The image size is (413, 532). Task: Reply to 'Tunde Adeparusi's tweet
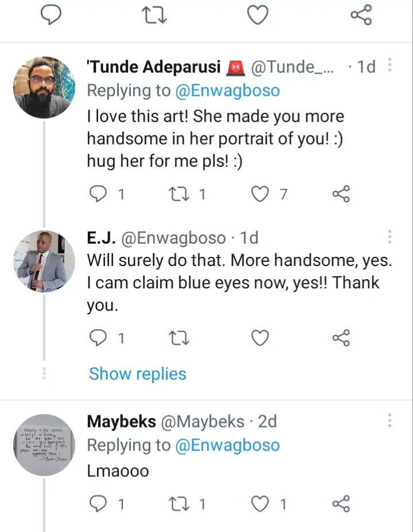tap(100, 195)
